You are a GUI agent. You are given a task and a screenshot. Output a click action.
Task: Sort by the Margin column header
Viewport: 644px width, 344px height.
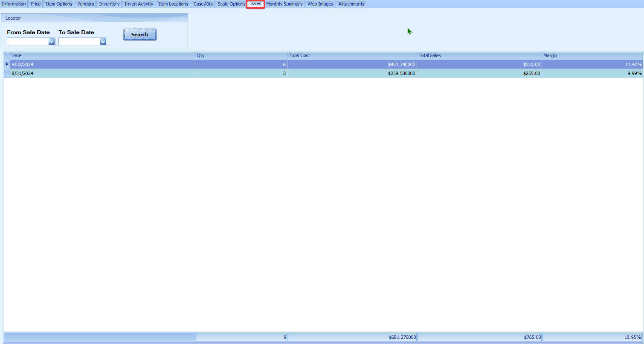click(592, 55)
